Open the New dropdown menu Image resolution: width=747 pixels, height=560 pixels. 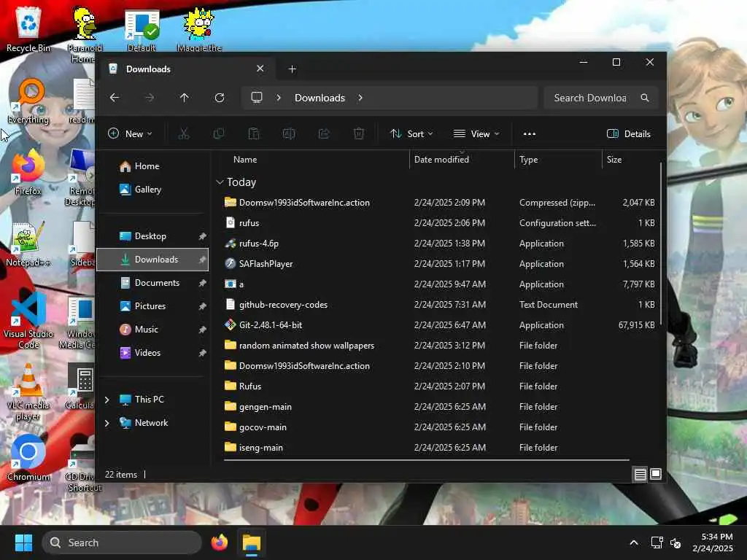pyautogui.click(x=130, y=134)
